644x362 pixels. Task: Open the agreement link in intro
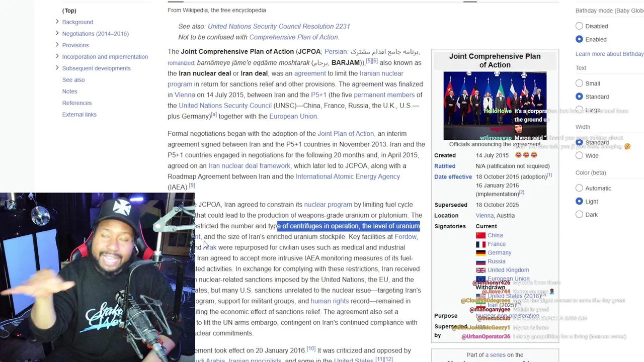coord(310,73)
